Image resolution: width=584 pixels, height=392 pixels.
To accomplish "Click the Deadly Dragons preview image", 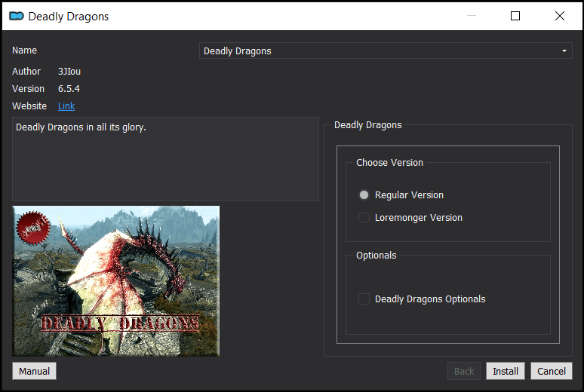I will tap(116, 280).
